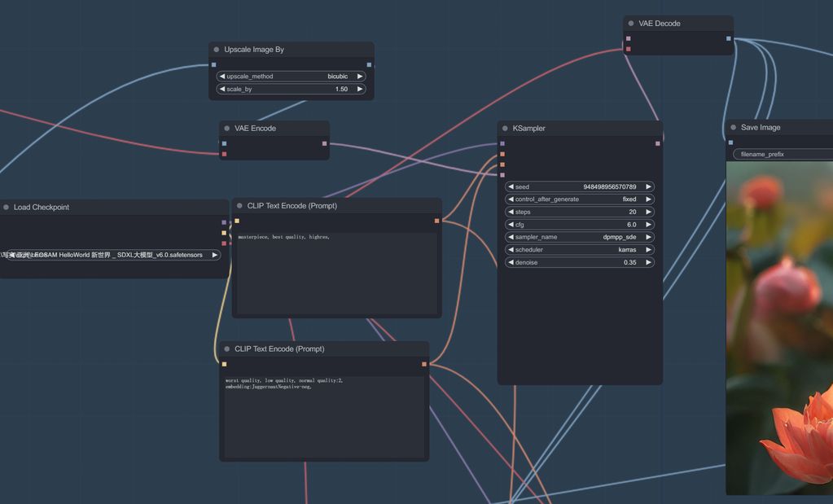Image resolution: width=833 pixels, height=504 pixels.
Task: Collapse the VAE Decode node dot
Action: coord(631,24)
